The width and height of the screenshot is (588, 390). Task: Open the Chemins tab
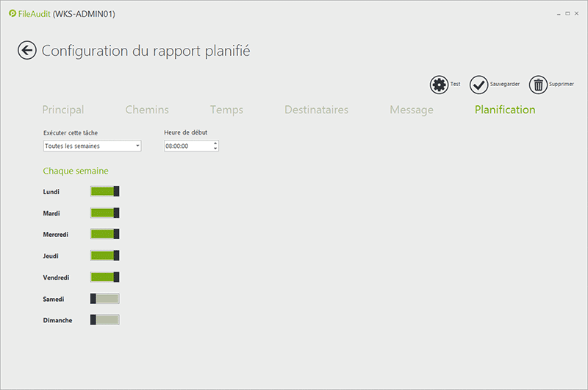coord(147,110)
